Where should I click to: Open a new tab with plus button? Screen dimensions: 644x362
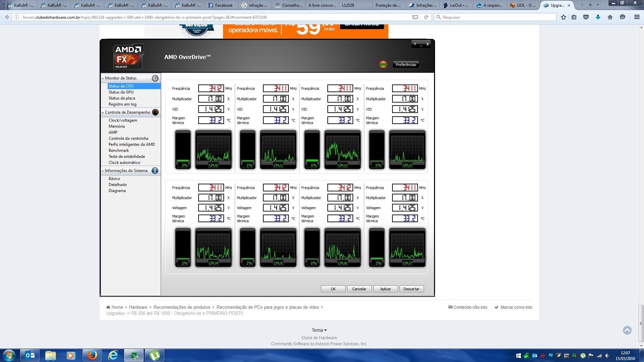click(x=590, y=5)
